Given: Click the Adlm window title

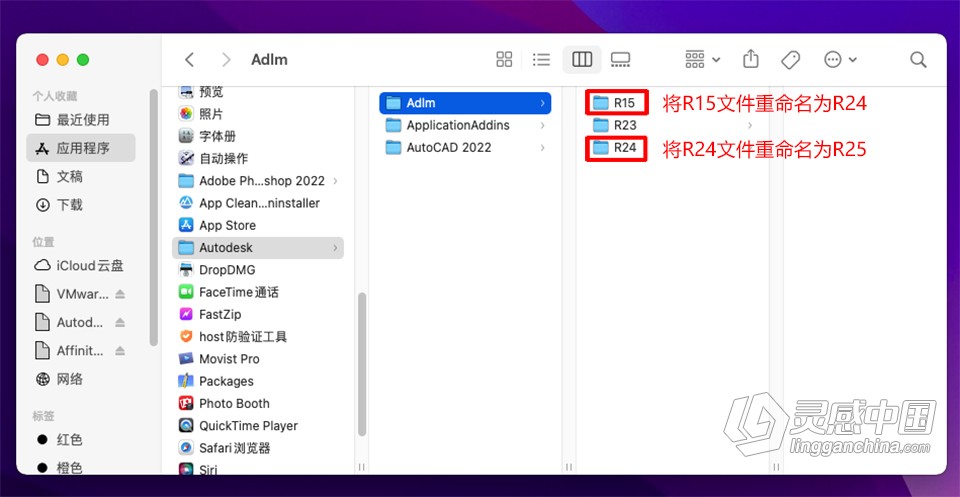Looking at the screenshot, I should coord(269,59).
